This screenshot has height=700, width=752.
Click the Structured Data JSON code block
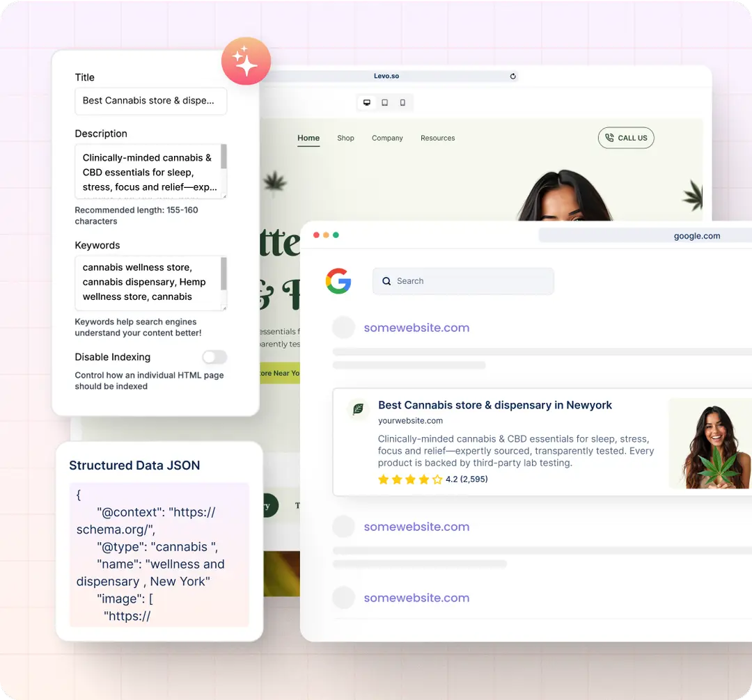point(159,555)
